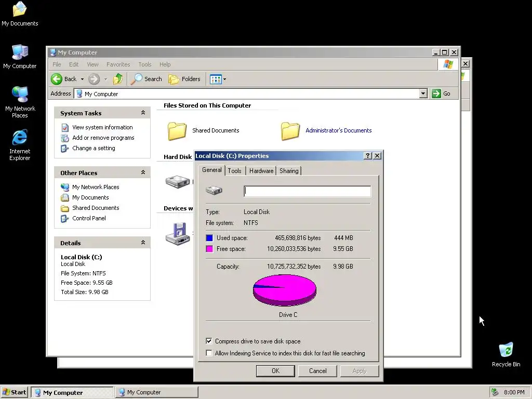532x399 pixels.
Task: Select the Recycle Bin icon
Action: pos(506,354)
